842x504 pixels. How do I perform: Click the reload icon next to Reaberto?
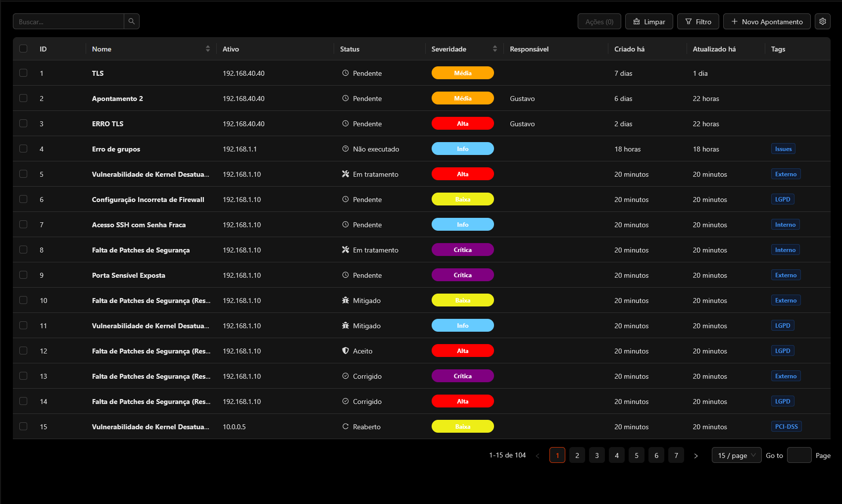[346, 426]
